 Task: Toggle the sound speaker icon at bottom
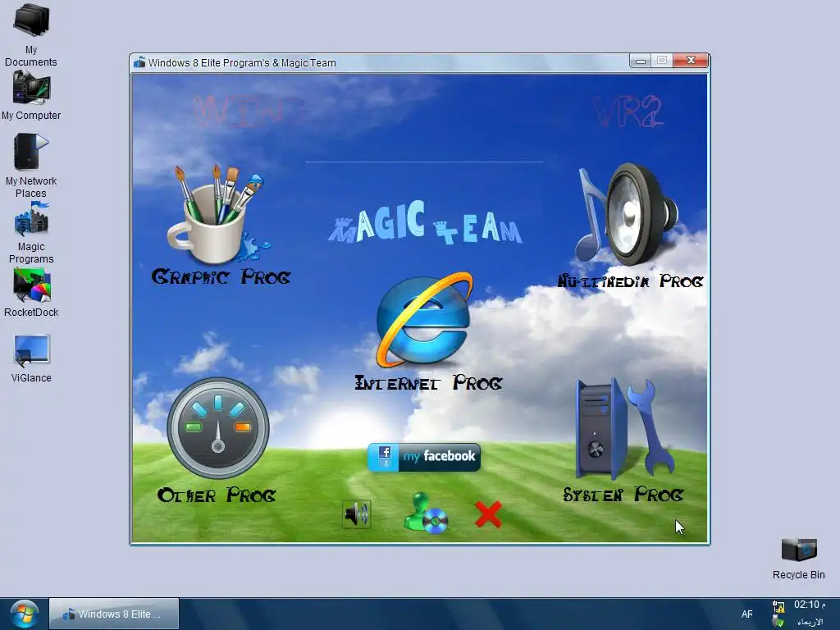pos(357,514)
